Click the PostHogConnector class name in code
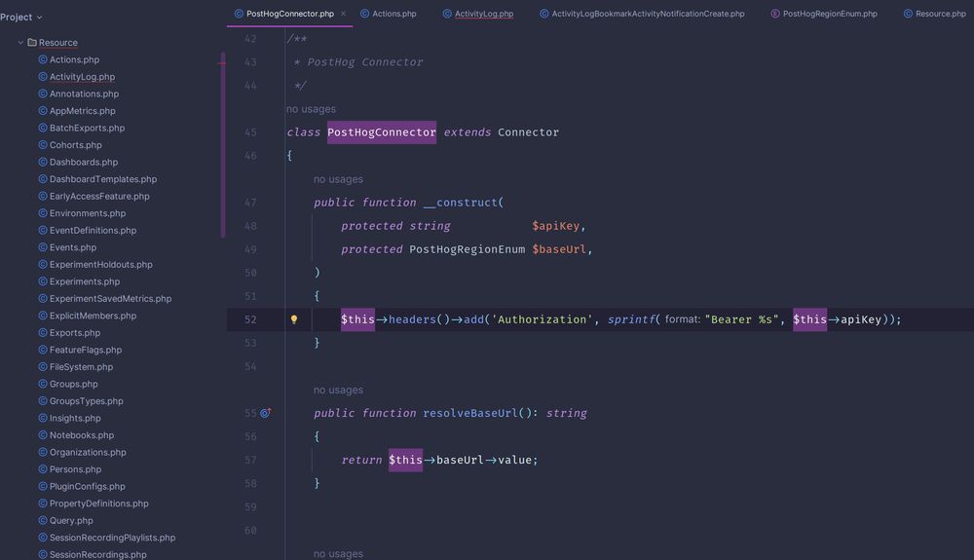Screen dimensions: 974x560 coord(382,132)
